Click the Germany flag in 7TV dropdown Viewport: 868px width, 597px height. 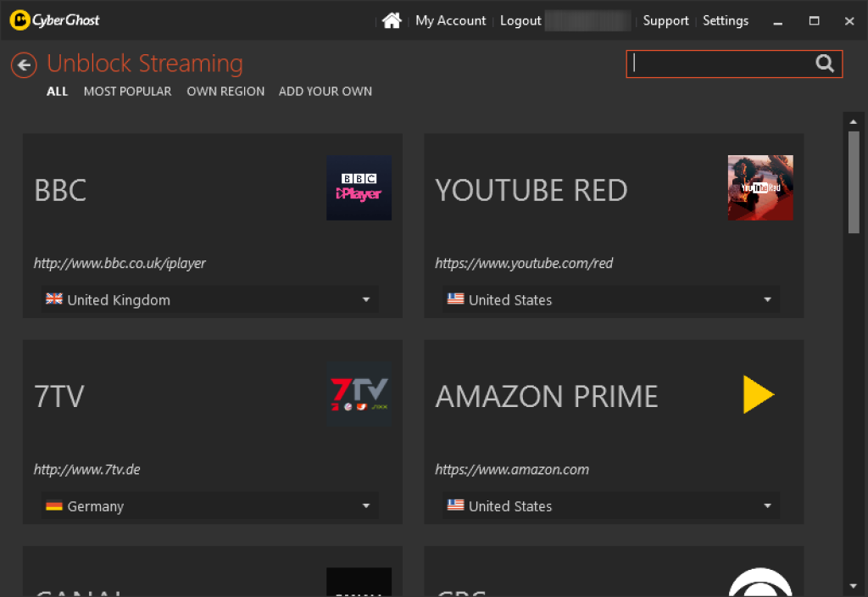tap(54, 505)
